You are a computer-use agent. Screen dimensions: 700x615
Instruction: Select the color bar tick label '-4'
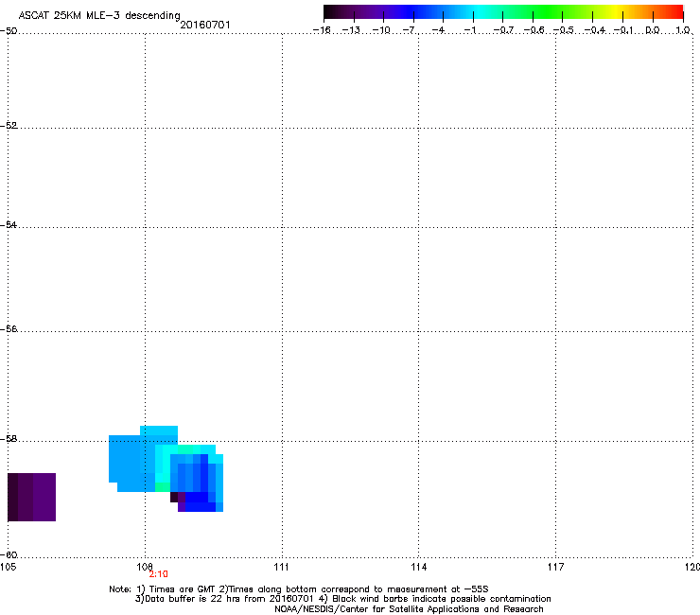[x=439, y=30]
